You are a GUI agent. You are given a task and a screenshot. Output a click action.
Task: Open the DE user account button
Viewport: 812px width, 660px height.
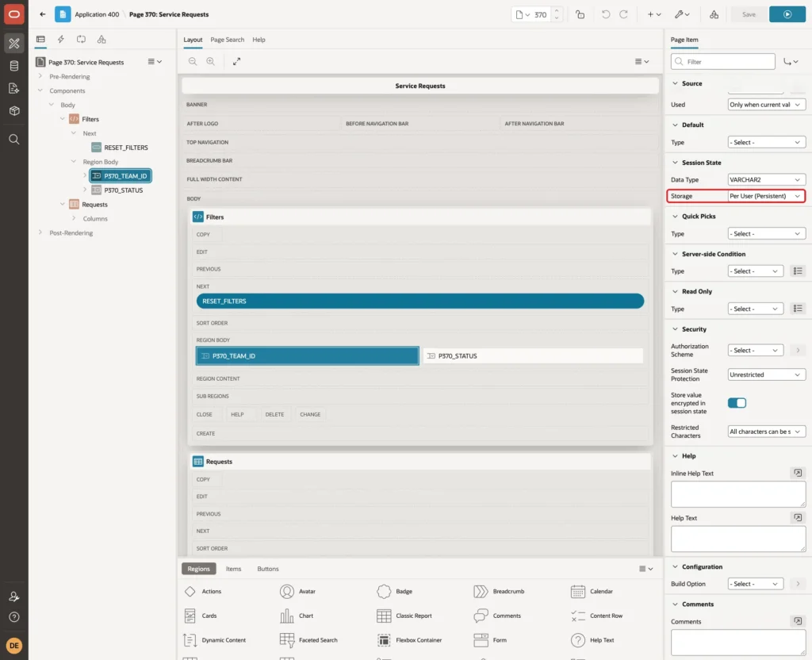pyautogui.click(x=14, y=646)
